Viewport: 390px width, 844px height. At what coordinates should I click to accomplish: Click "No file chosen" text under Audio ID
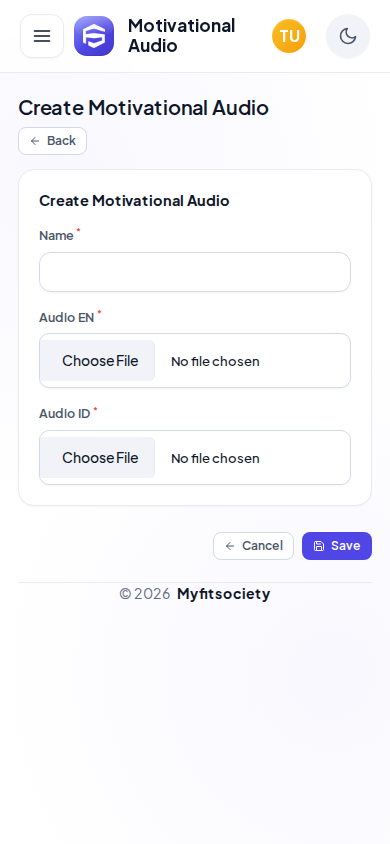point(215,458)
